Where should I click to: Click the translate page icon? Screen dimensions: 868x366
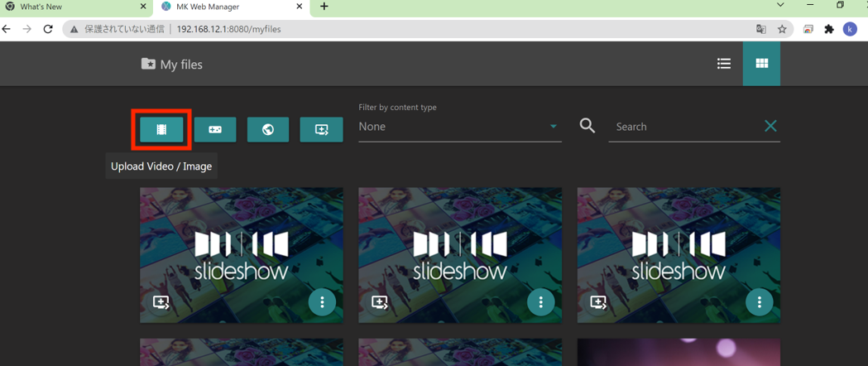(762, 29)
